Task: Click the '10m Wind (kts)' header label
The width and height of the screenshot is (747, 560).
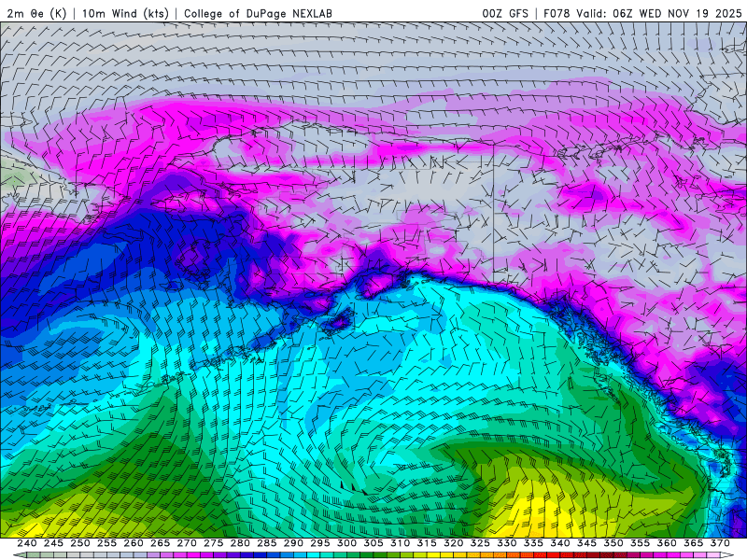Action: 125,13
